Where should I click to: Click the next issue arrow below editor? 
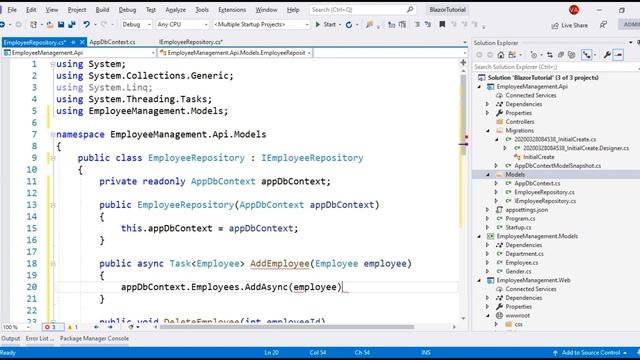coord(110,327)
